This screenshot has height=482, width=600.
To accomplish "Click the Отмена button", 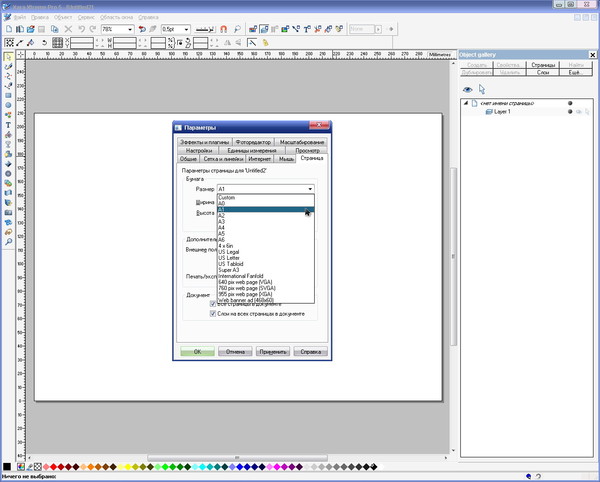I will (x=235, y=352).
